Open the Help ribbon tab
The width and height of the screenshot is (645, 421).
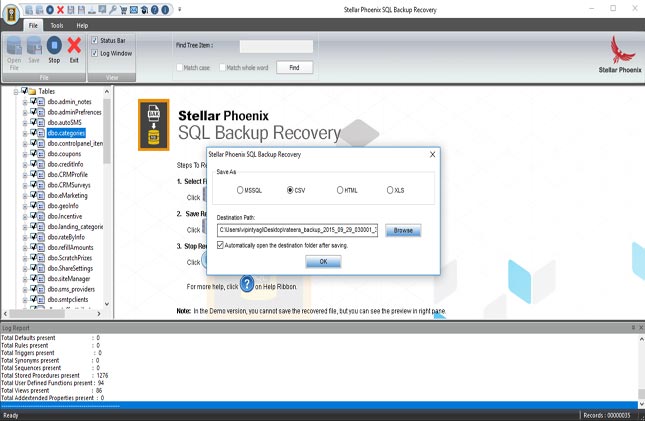point(82,25)
